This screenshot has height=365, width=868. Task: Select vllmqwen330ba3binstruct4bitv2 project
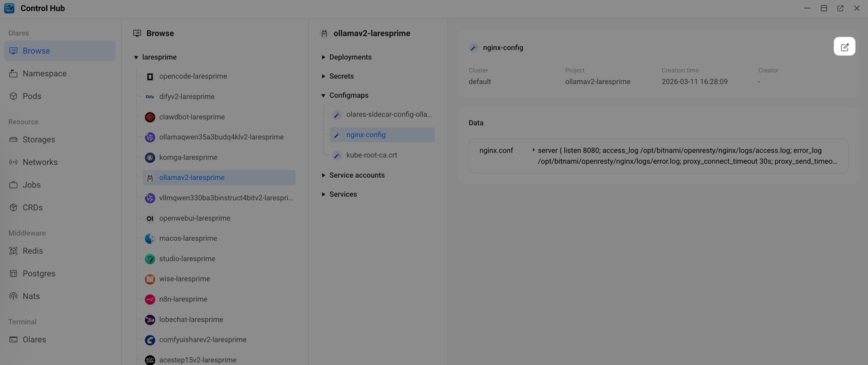coord(219,198)
